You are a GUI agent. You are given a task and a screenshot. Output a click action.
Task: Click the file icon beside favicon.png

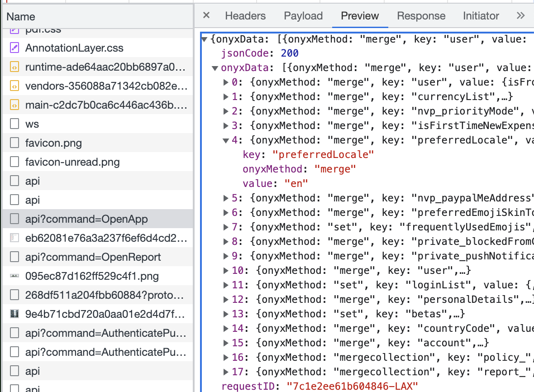[x=14, y=143]
